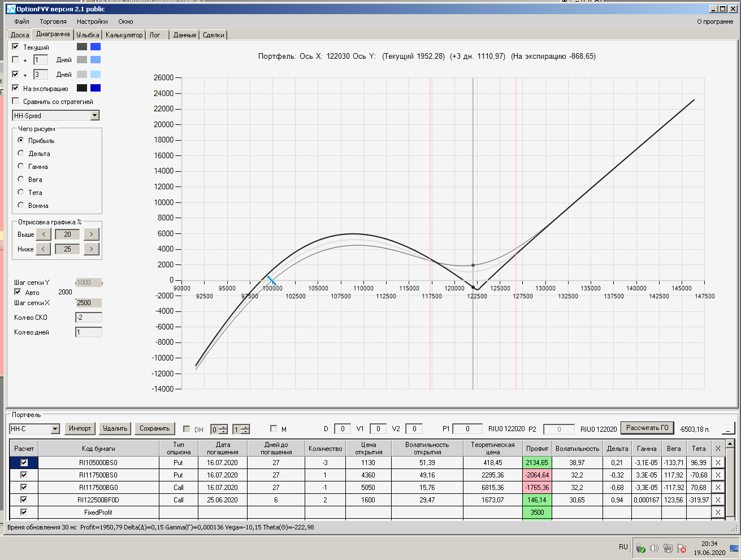The width and height of the screenshot is (741, 560).
Task: Delete RI117500BG0 row via X button
Action: tap(718, 488)
